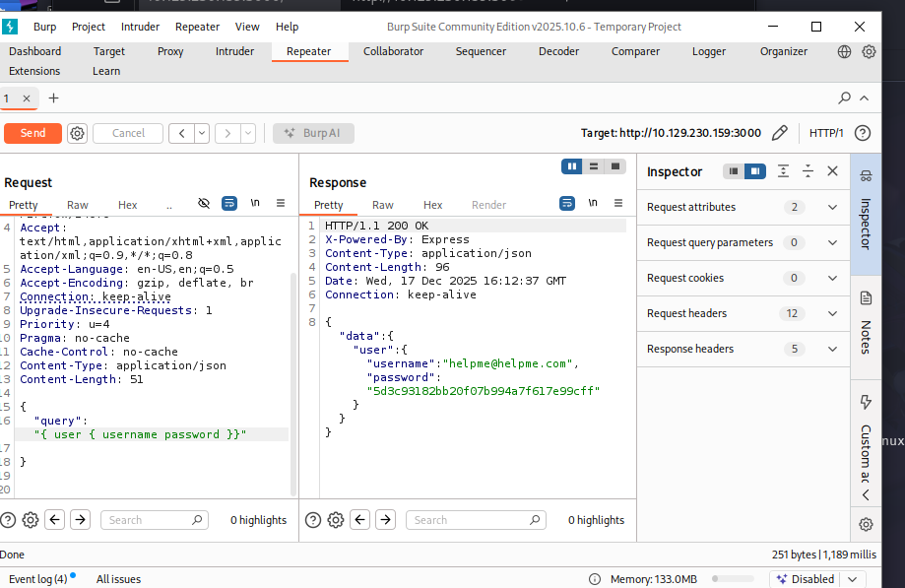
Task: Select side-by-side layout for request/response
Action: 572,166
